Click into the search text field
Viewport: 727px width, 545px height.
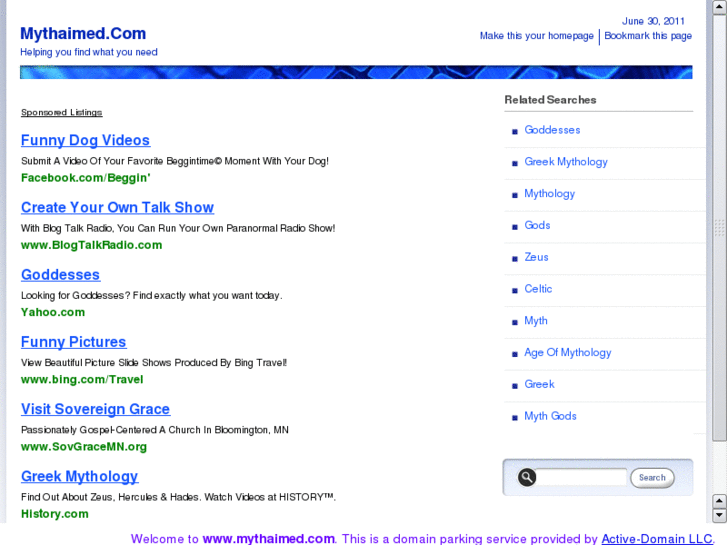click(581, 477)
